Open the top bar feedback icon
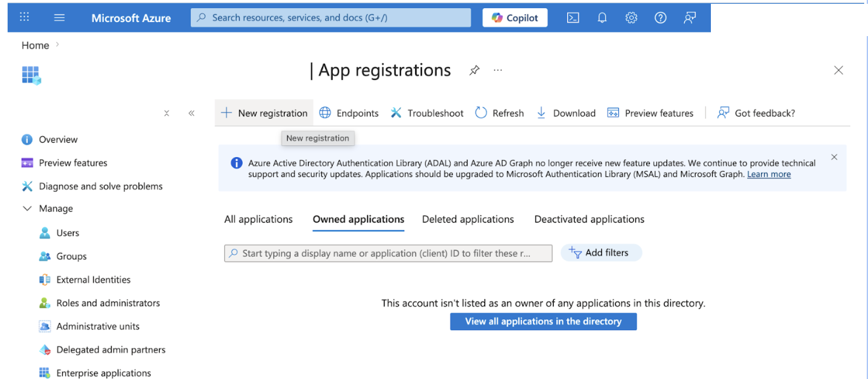 pyautogui.click(x=690, y=18)
